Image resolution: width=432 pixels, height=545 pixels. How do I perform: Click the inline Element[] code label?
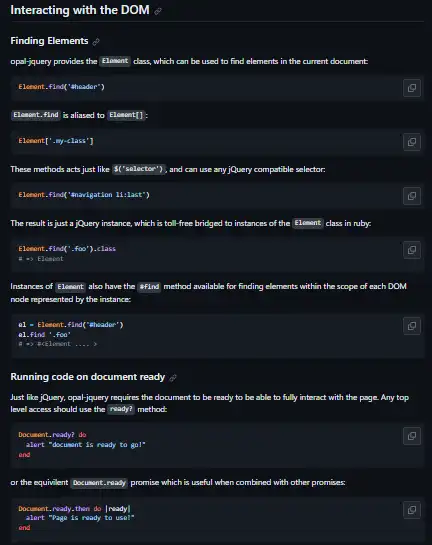[x=126, y=115]
